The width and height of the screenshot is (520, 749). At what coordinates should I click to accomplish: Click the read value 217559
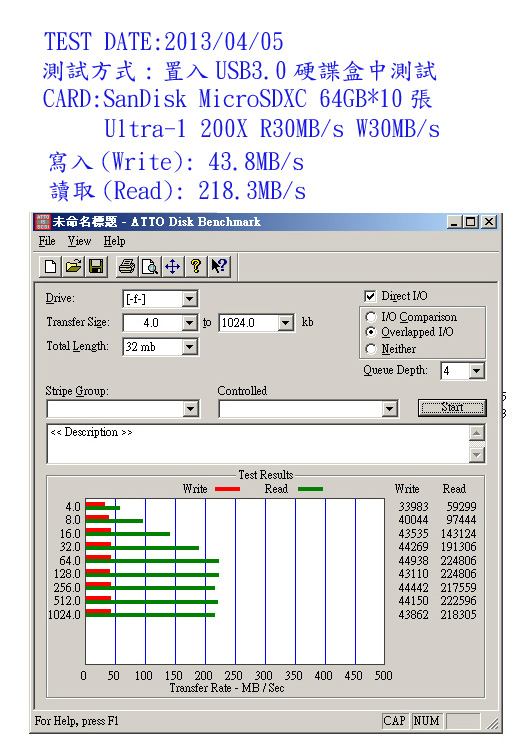pos(458,588)
